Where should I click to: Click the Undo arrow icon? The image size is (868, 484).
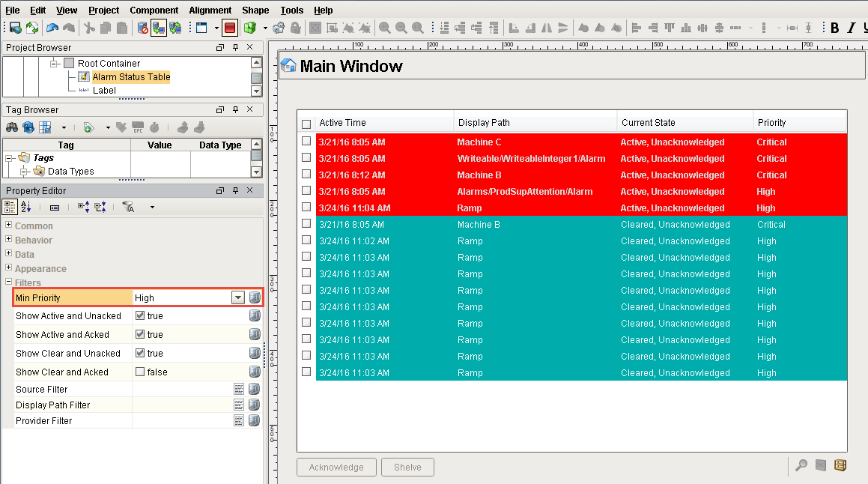(52, 28)
